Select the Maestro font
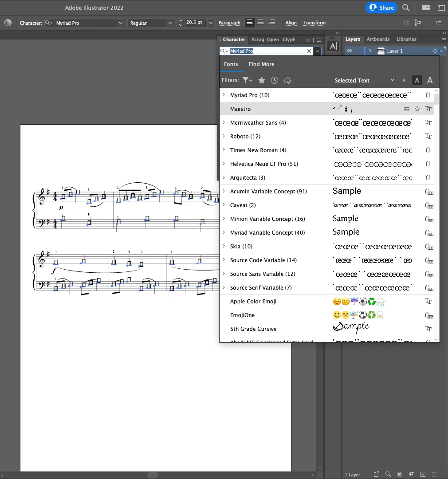This screenshot has width=448, height=479. [326, 109]
